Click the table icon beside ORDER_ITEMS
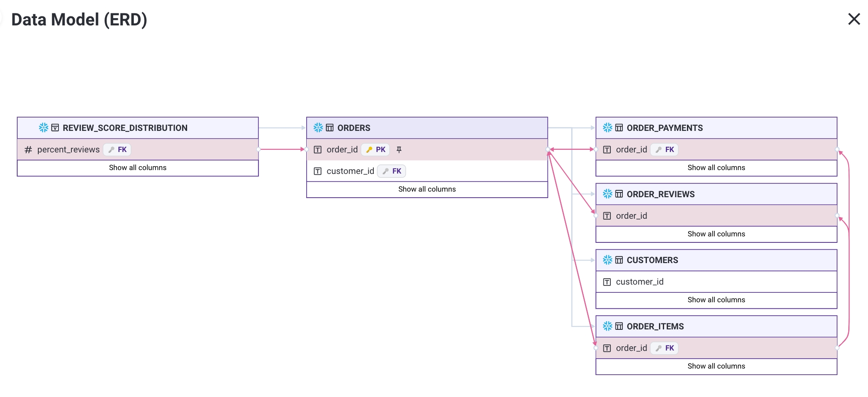Viewport: 868px width, 397px height. [619, 326]
